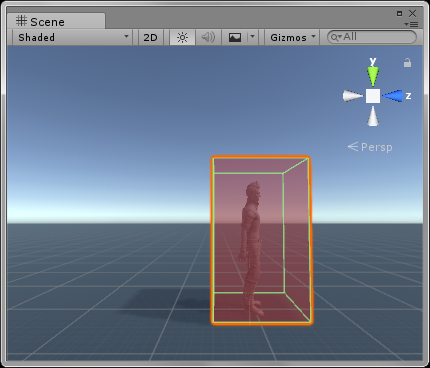Click the search magnifier filter icon
The image size is (430, 368).
pos(336,37)
